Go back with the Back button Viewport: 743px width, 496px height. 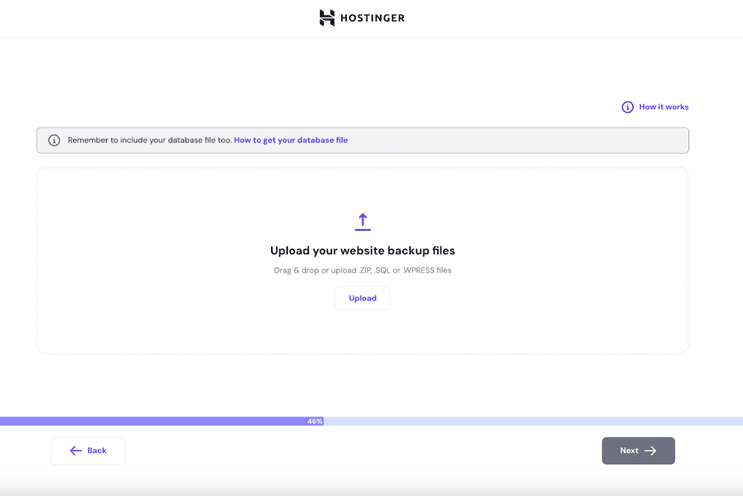[88, 451]
